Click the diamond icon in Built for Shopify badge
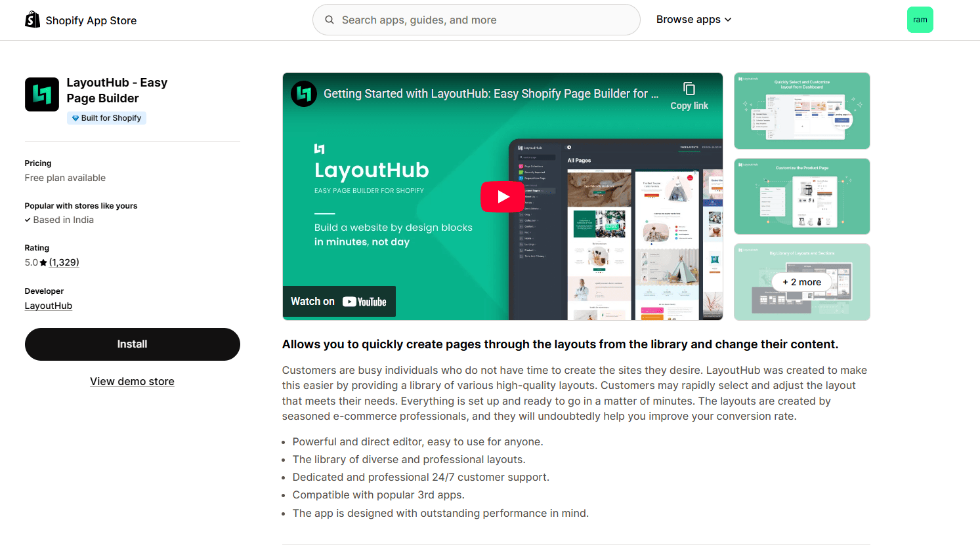Image resolution: width=980 pixels, height=547 pixels. coord(75,118)
